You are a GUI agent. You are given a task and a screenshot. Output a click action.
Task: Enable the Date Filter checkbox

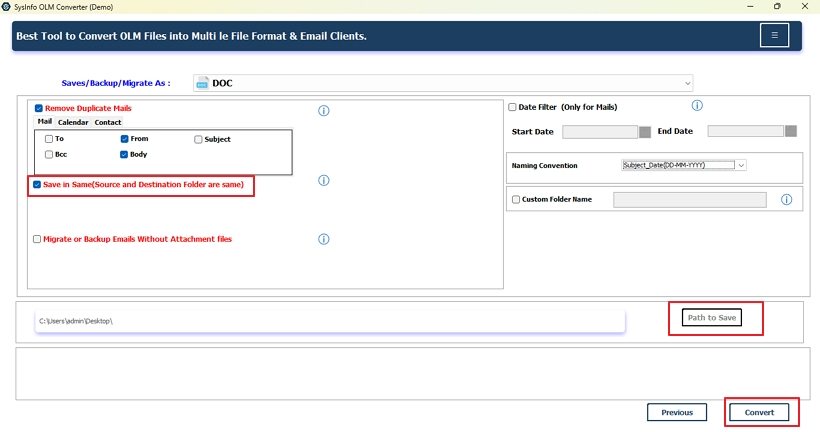512,107
